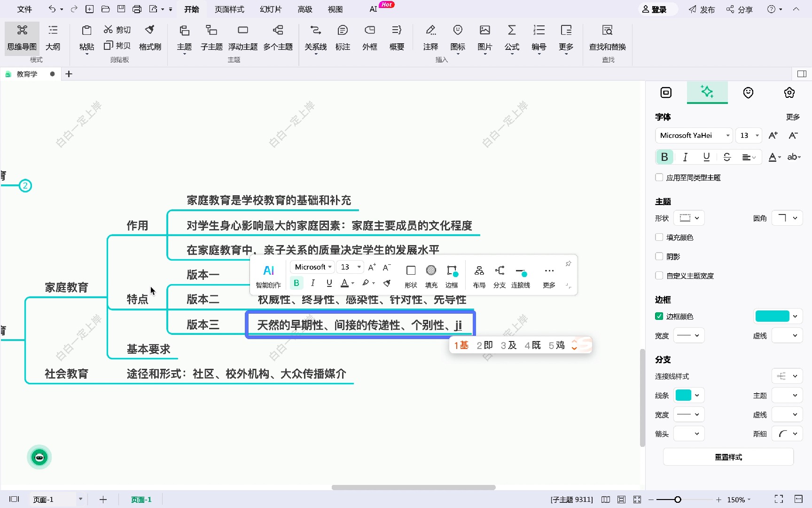Screen dimensions: 812x508
Task: Open the topic shape (形状) dropdown
Action: coord(689,218)
